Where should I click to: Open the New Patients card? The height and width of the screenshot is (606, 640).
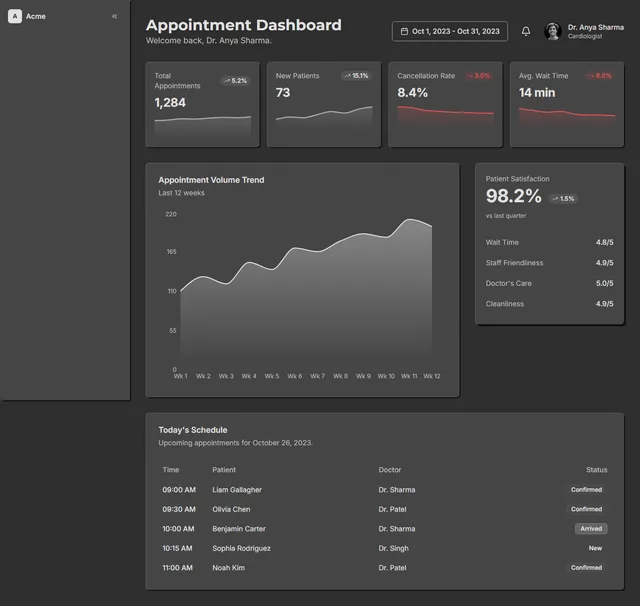[324, 104]
